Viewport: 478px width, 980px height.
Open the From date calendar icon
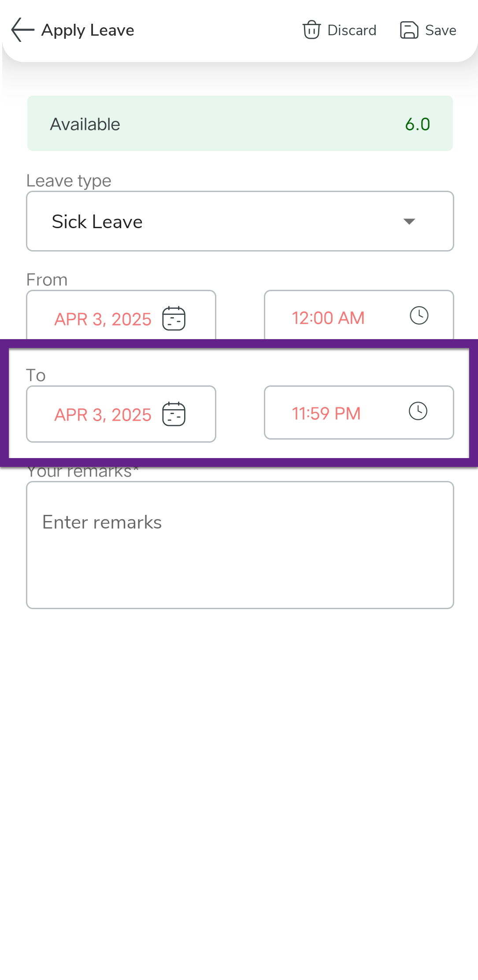174,318
